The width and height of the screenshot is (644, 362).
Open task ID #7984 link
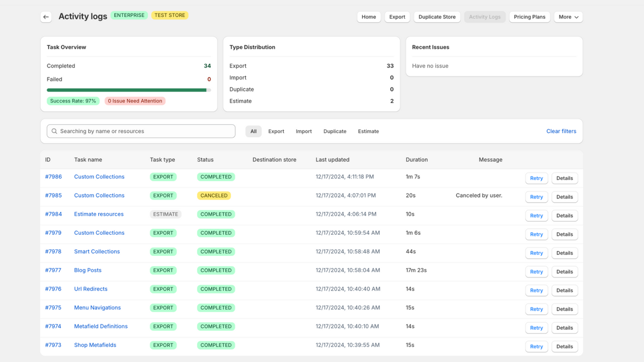(x=53, y=214)
